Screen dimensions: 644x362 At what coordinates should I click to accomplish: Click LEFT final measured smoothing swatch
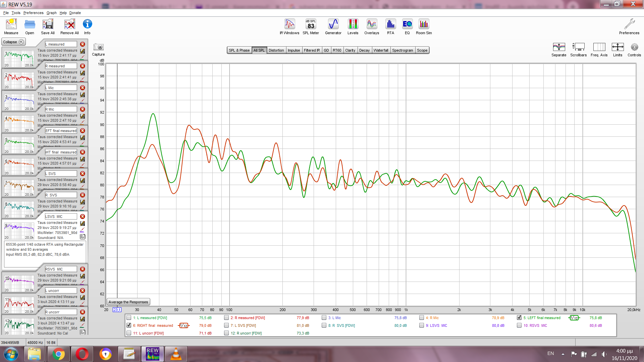pos(574,318)
